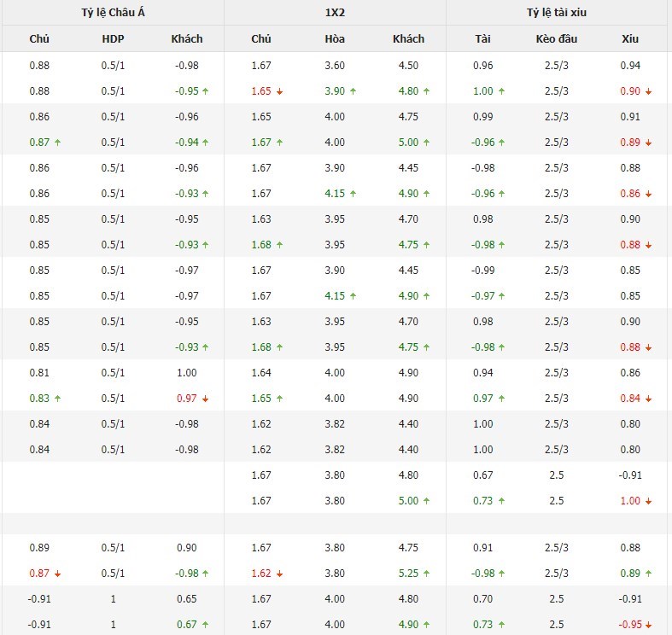Click the Tài column header
Viewport: 672px width, 635px height.
click(x=482, y=38)
